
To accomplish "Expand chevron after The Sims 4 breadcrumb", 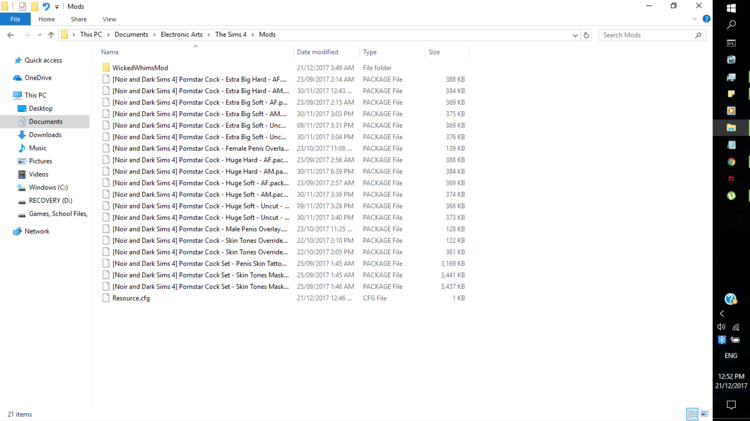I will pyautogui.click(x=253, y=35).
